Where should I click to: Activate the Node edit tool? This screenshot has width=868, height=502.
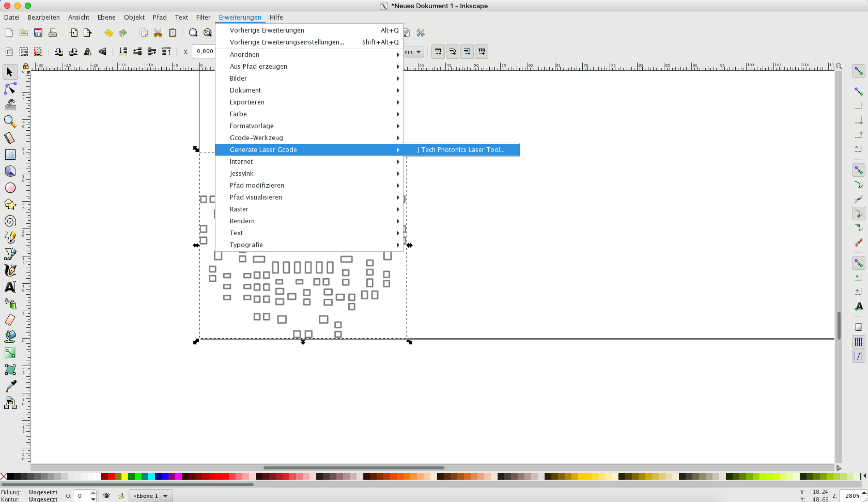[10, 89]
